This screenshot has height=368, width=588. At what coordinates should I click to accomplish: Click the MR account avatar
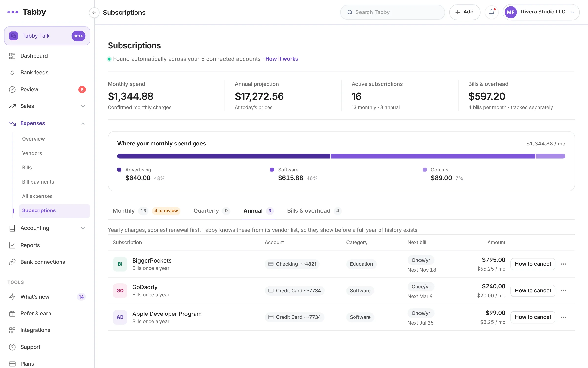pyautogui.click(x=511, y=12)
